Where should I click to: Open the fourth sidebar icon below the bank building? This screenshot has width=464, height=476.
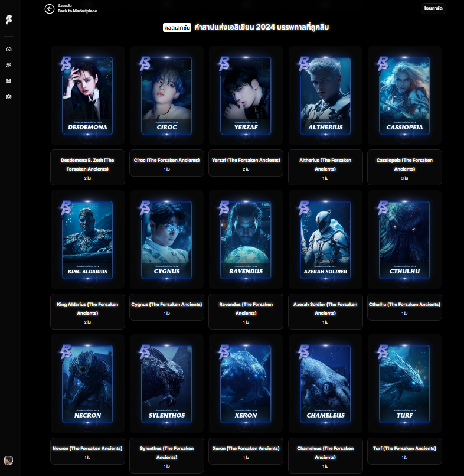click(9, 97)
